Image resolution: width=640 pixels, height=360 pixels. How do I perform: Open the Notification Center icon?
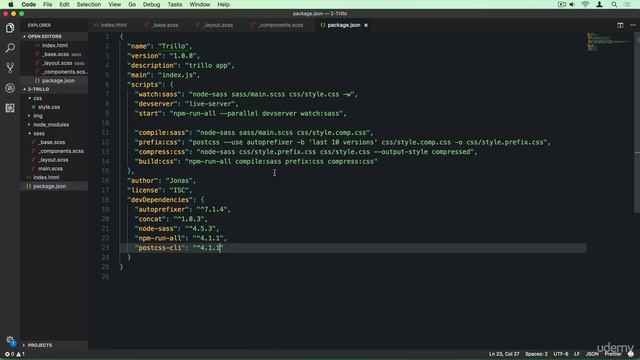pyautogui.click(x=627, y=4)
